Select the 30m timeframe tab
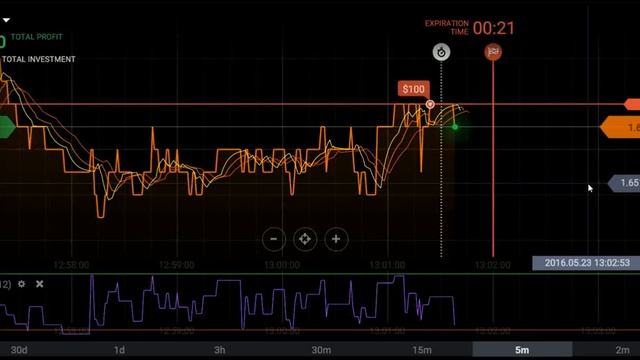The width and height of the screenshot is (640, 360). (321, 350)
